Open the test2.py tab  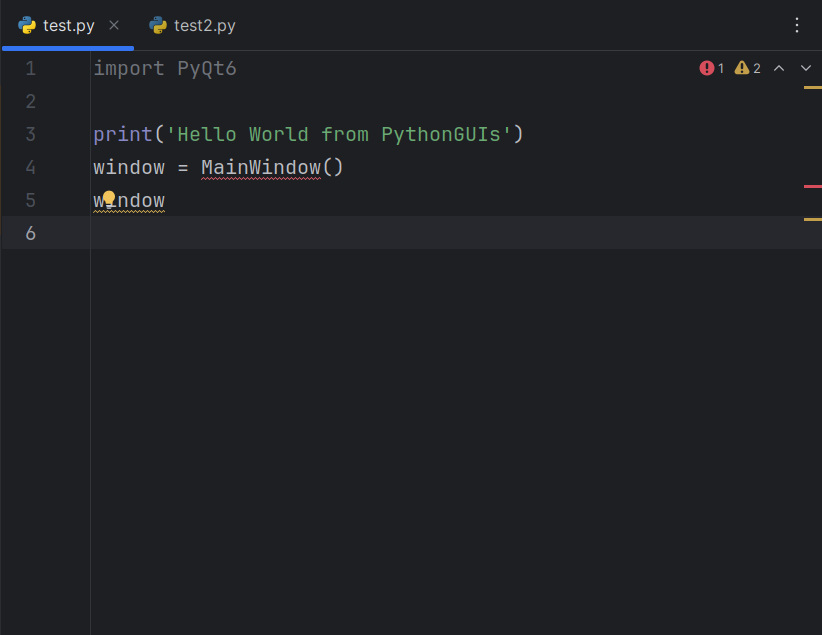pos(192,25)
